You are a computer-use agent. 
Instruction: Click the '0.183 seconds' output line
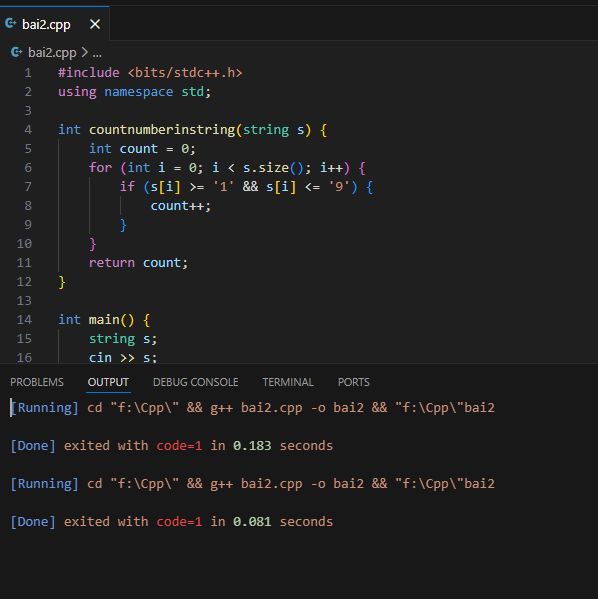click(x=172, y=446)
